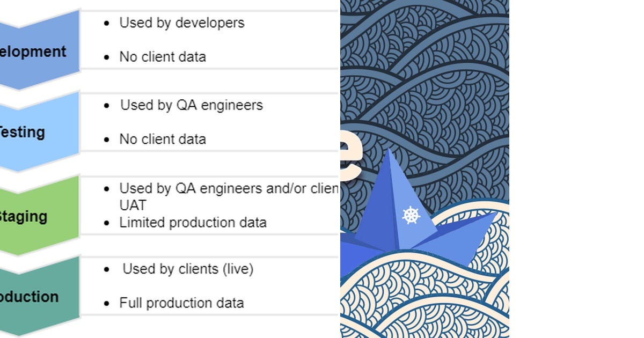
Task: Select the teal Production stage chevron
Action: coord(40,296)
